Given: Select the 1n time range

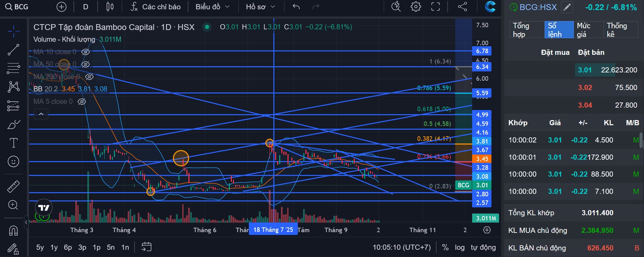Looking at the screenshot, I should click(x=125, y=247).
